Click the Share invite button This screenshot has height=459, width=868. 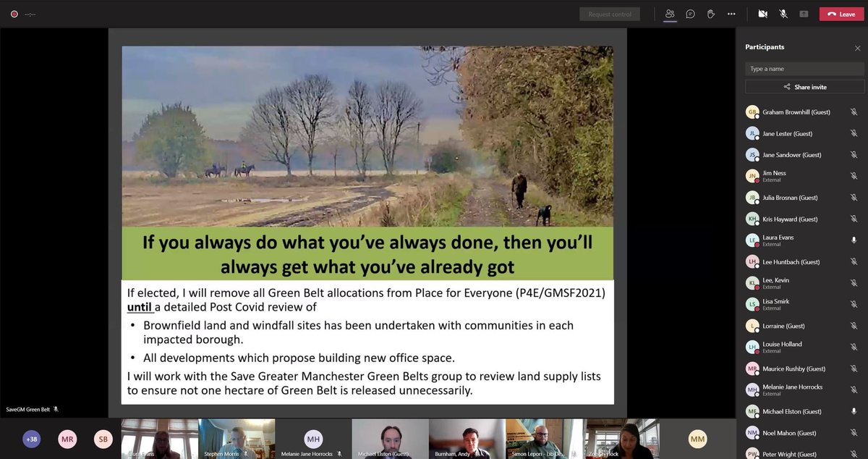(804, 87)
